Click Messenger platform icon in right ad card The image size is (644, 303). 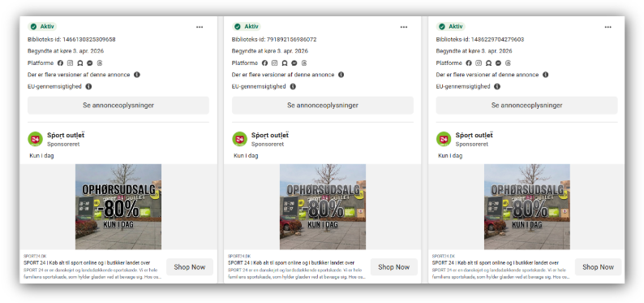(x=498, y=63)
